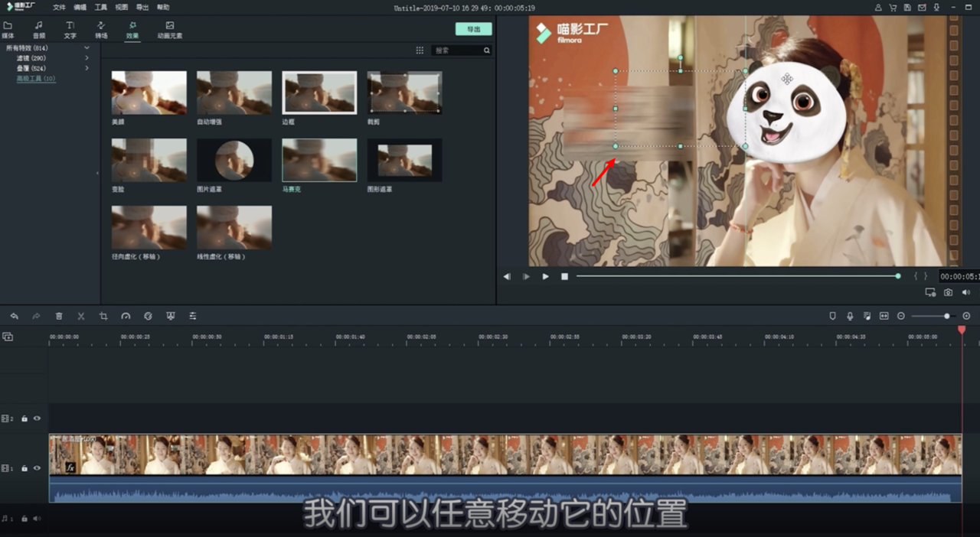
Task: Click the magnifier search icon
Action: (x=486, y=50)
